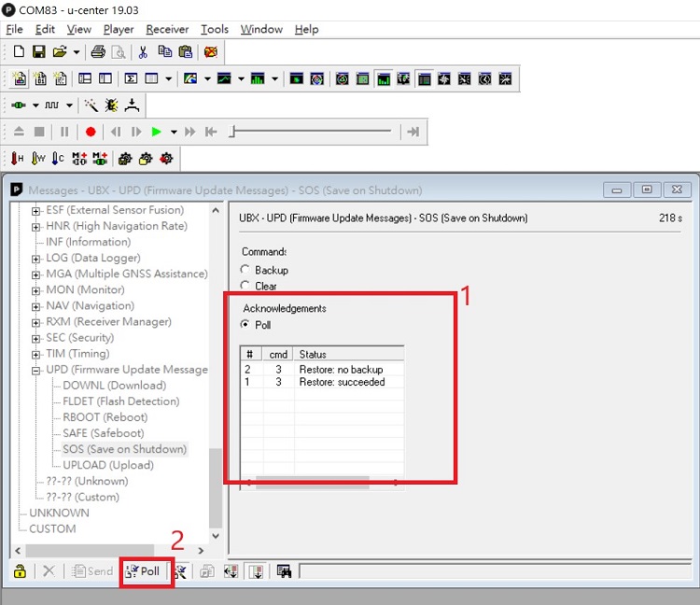Expand the HNR (High Navigation Rate) node
This screenshot has height=605, width=700.
tap(35, 227)
